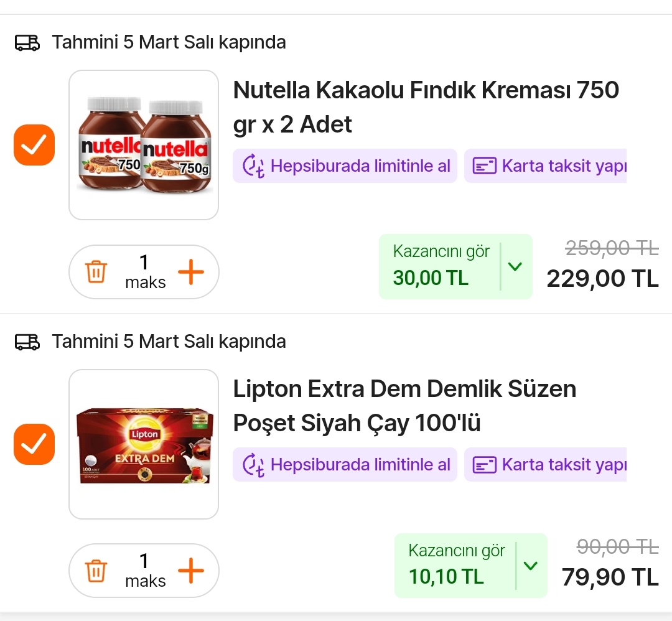672x621 pixels.
Task: Open Lipton Extra Dem Demlik Süzen title
Action: pos(404,406)
